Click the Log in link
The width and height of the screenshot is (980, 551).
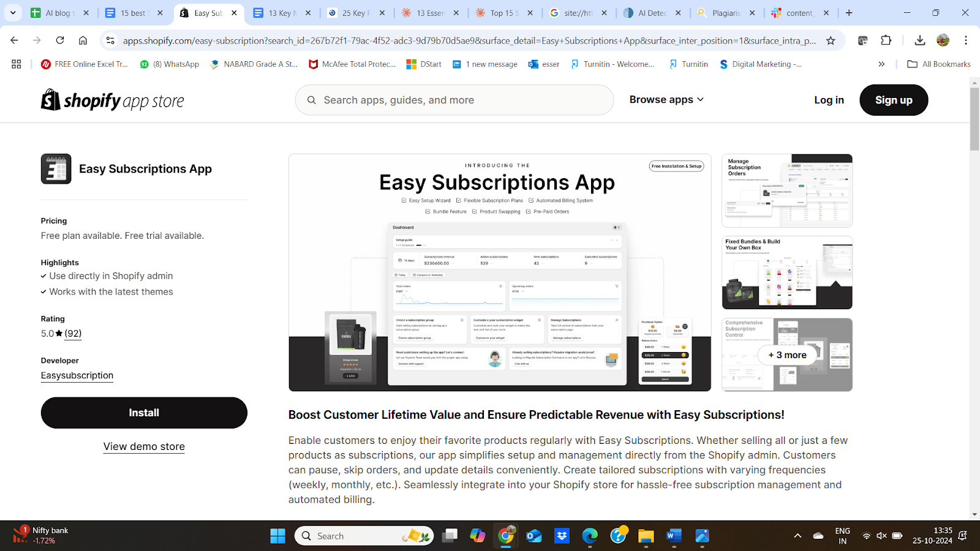point(829,100)
